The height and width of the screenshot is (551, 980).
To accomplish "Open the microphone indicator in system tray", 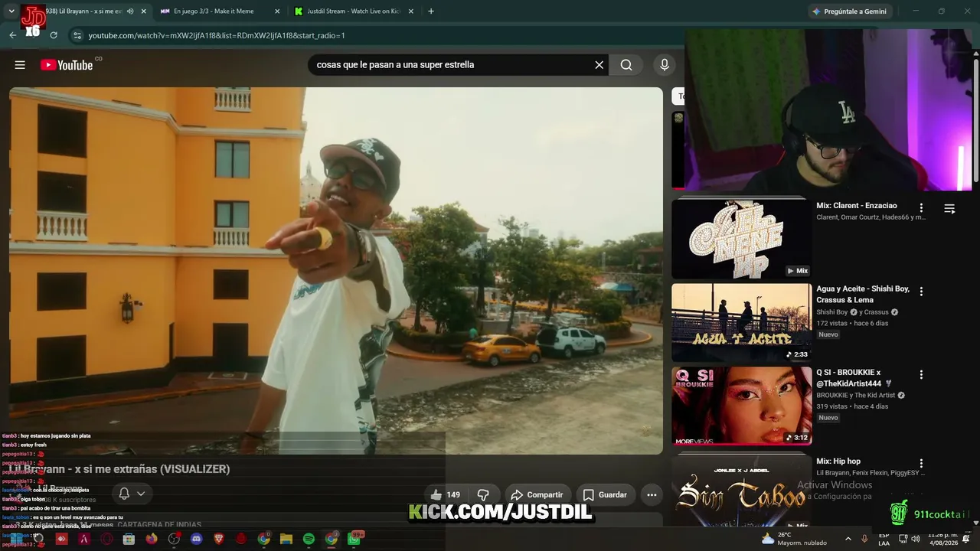I will (864, 539).
